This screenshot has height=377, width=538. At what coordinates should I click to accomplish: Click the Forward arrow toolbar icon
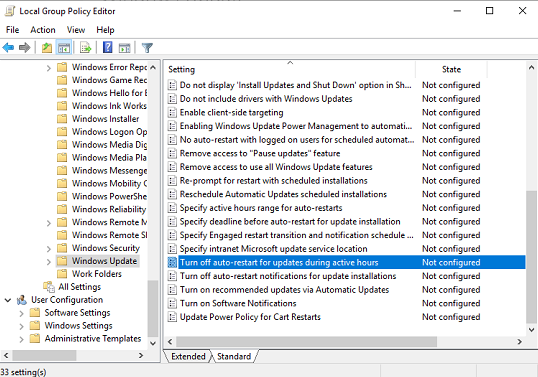pos(24,47)
